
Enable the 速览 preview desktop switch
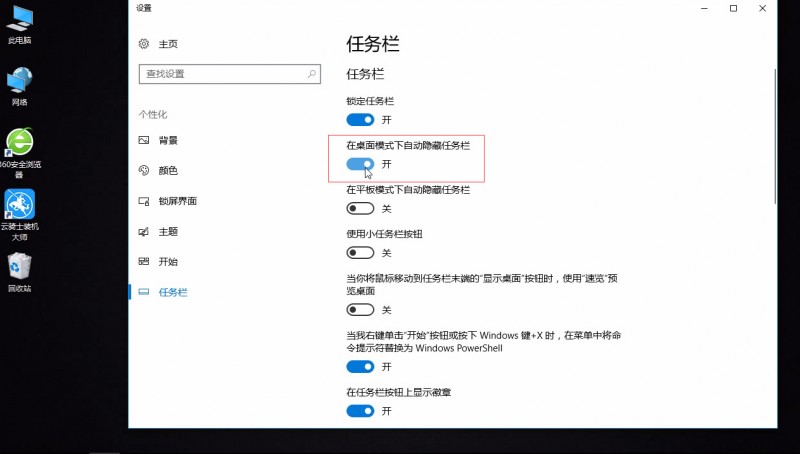[x=360, y=310]
